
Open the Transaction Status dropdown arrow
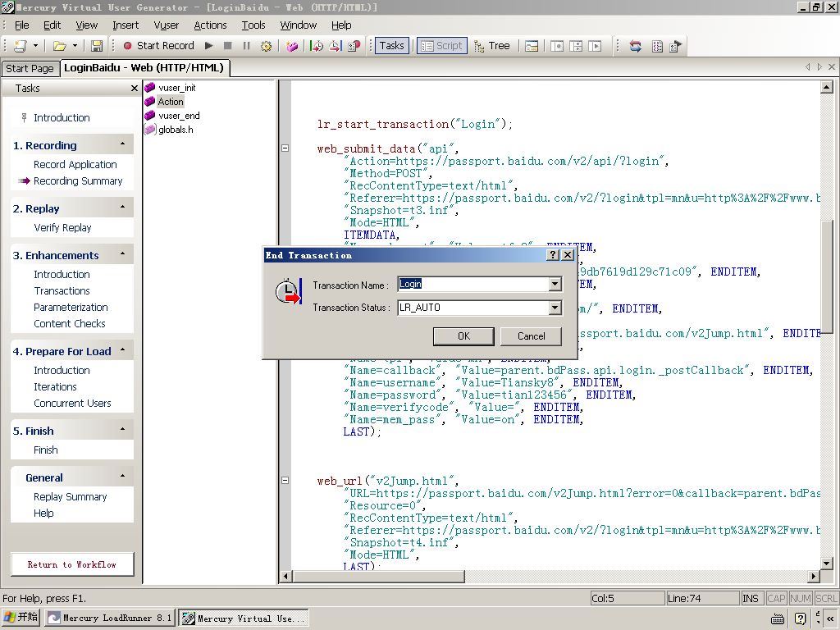[x=555, y=308]
